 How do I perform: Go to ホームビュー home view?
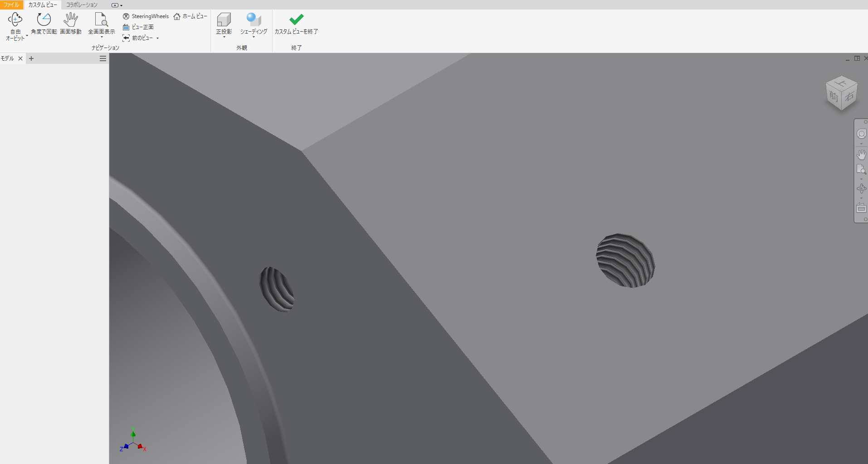click(x=190, y=16)
